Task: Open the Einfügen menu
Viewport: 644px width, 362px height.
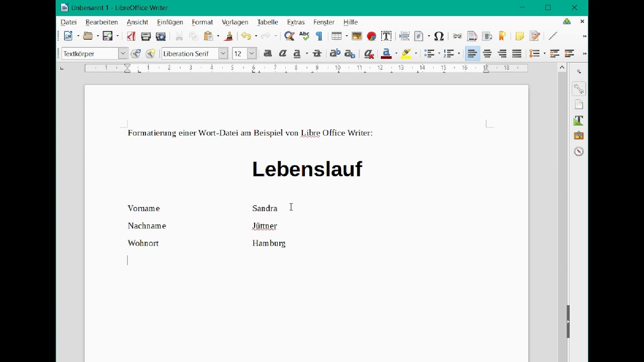Action: 170,22
